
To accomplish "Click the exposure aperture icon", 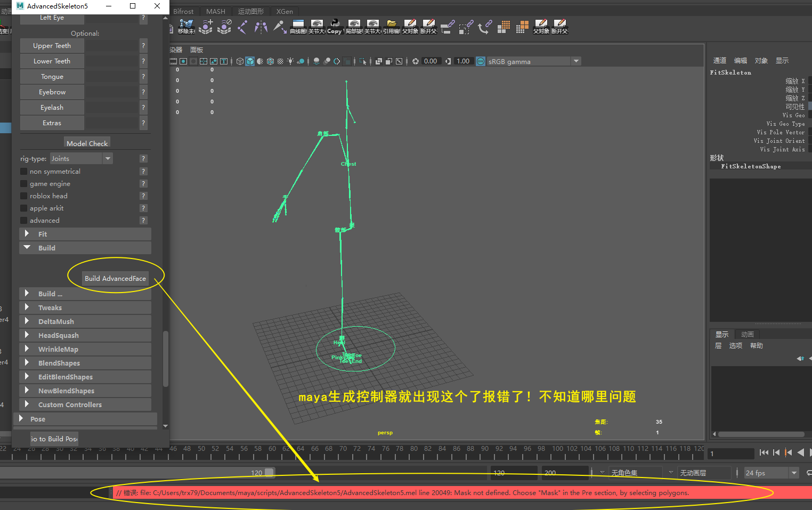I will point(416,61).
